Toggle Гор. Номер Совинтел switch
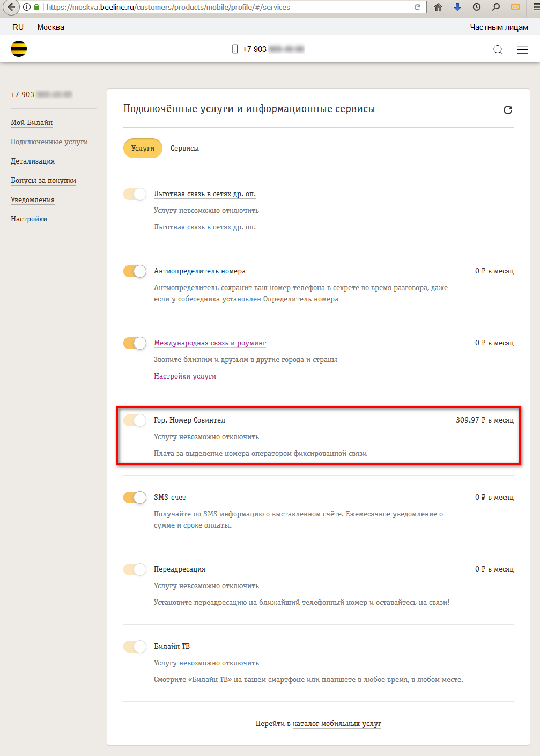 coord(135,420)
